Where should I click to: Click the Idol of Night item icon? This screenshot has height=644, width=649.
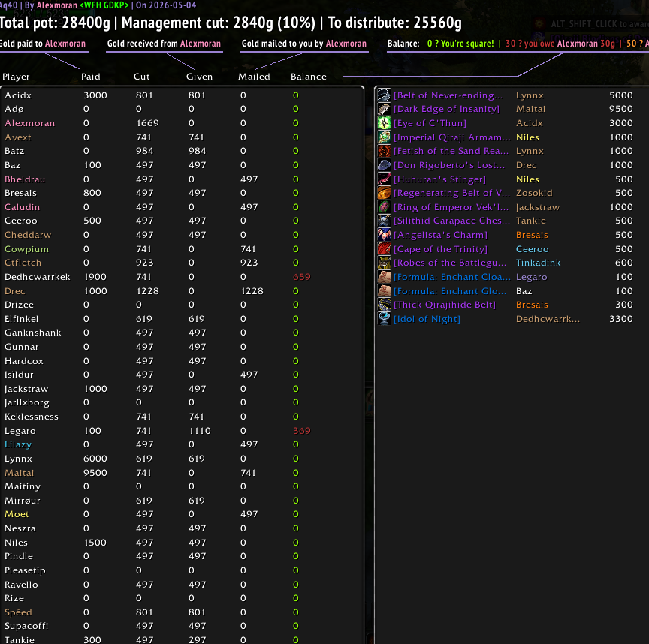tap(384, 319)
